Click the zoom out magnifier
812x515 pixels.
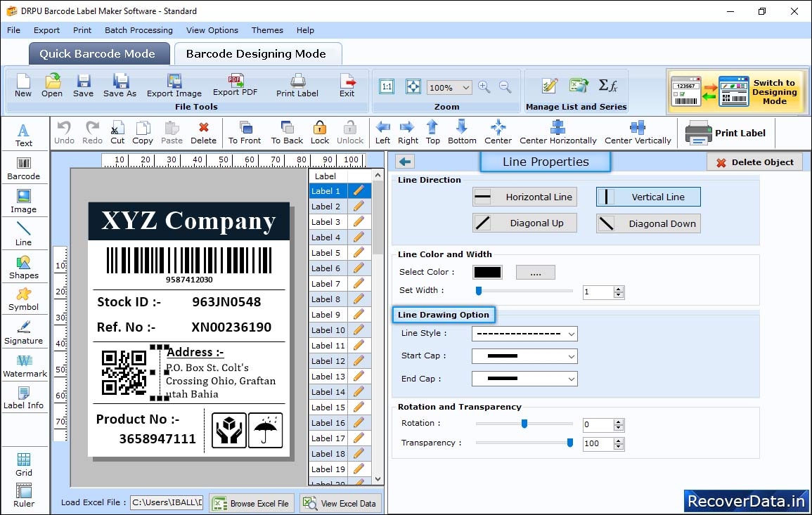click(x=505, y=86)
